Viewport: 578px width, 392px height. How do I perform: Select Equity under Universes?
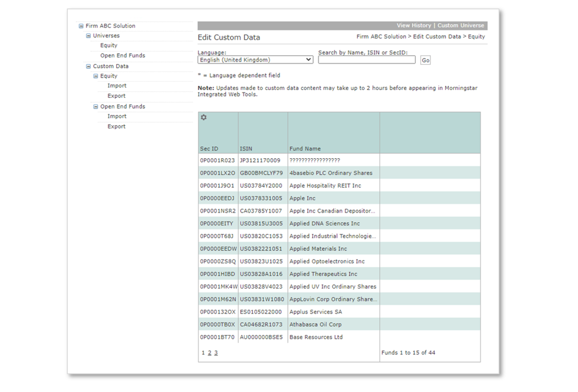[108, 46]
